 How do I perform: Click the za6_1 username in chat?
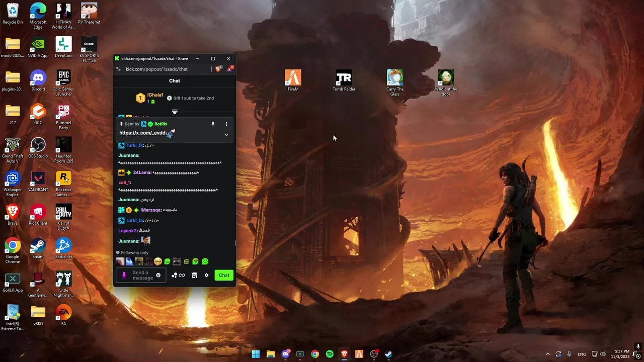(124, 183)
